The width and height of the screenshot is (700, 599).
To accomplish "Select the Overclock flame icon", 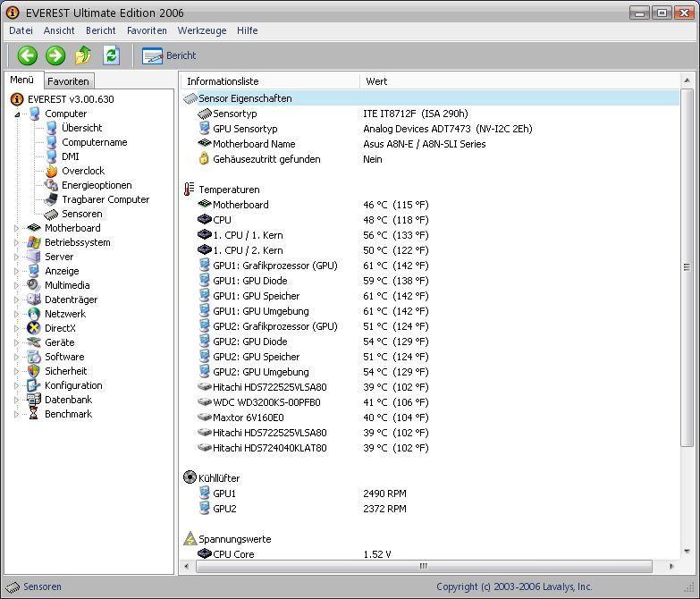I will tap(52, 171).
